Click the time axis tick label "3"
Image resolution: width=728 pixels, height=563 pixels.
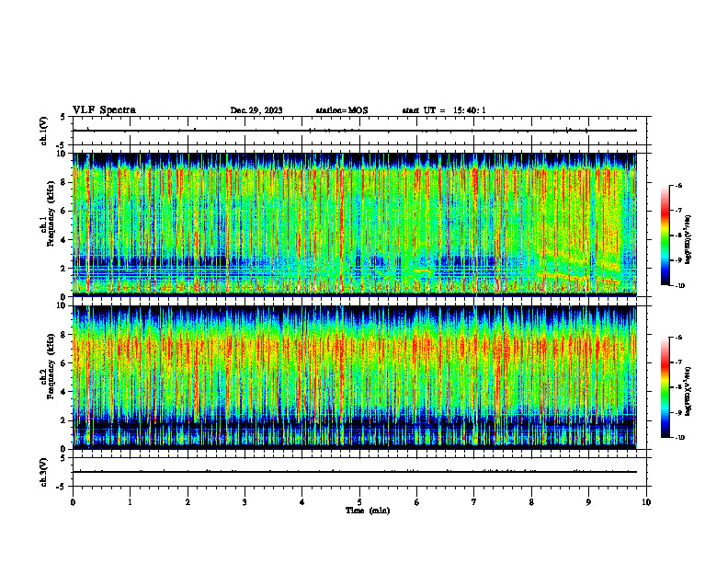click(x=245, y=502)
